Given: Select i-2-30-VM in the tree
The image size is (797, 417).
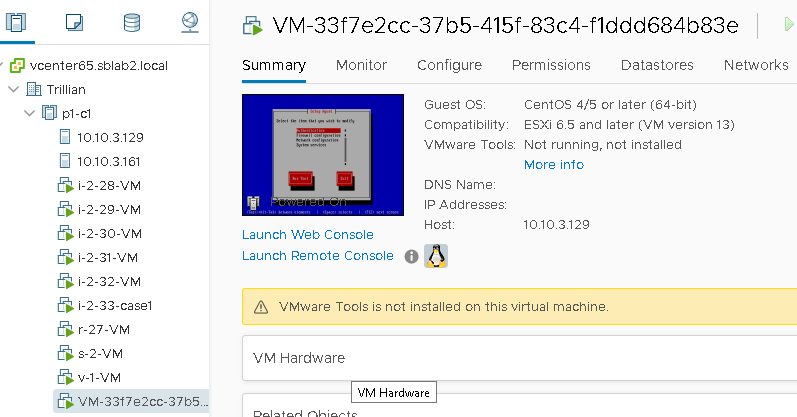Looking at the screenshot, I should (x=110, y=233).
